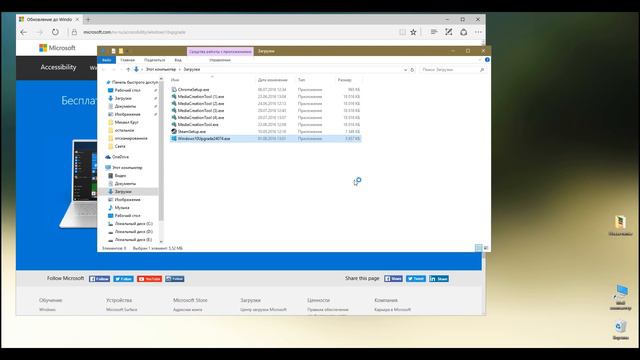Sort by the Тип column header
Screen dimensions: 640x360
click(x=301, y=80)
